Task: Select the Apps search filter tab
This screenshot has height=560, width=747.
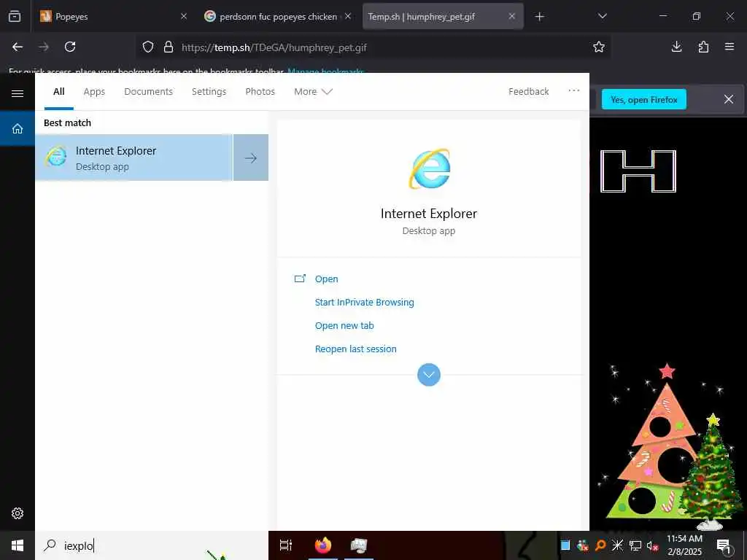Action: [94, 91]
